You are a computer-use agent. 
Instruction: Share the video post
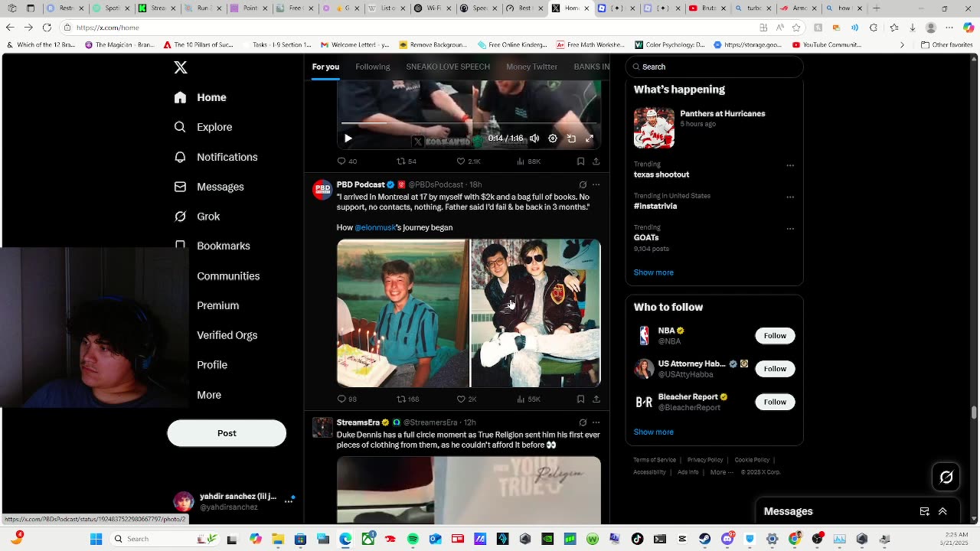[596, 161]
